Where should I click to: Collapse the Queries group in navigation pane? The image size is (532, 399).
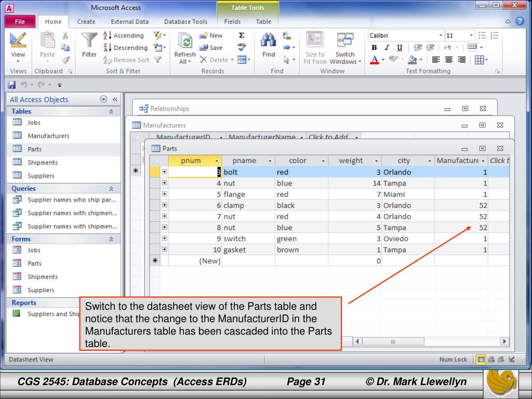[x=111, y=189]
